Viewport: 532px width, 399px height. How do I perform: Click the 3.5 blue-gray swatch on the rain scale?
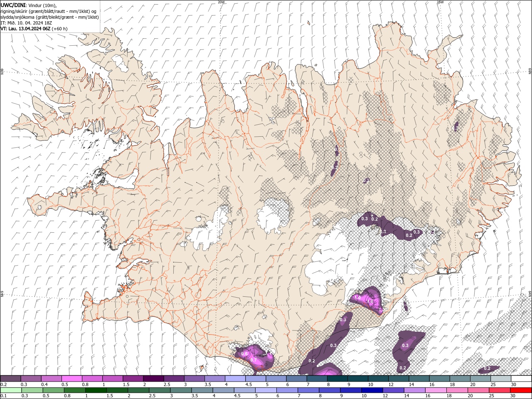pos(202,390)
